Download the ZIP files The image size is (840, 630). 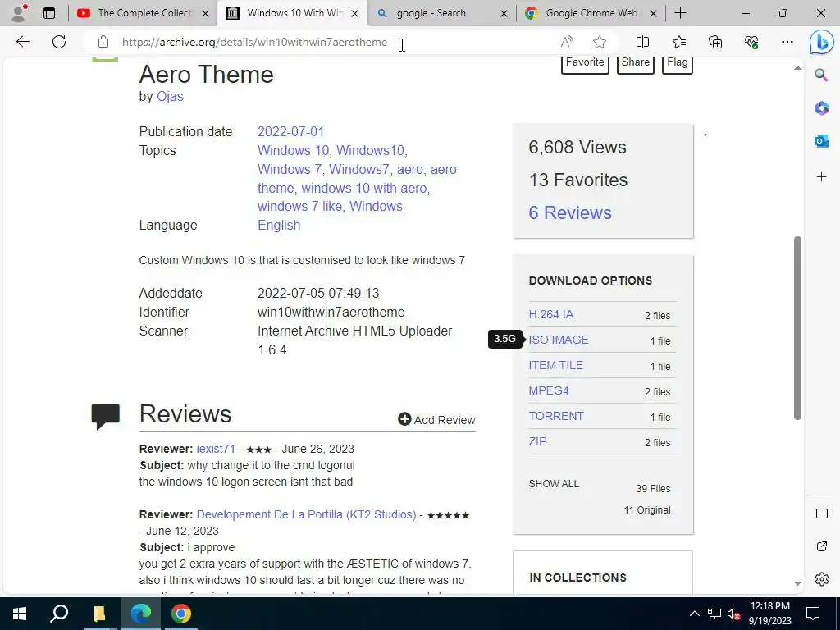[538, 441]
